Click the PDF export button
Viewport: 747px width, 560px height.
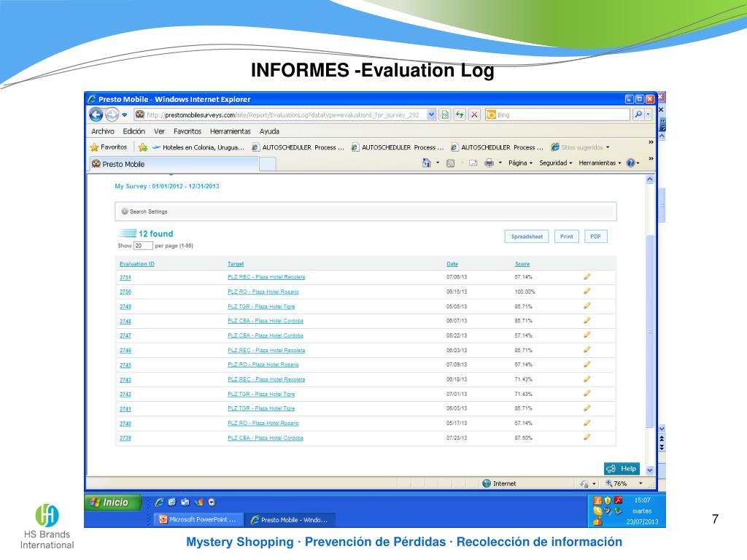pos(595,236)
